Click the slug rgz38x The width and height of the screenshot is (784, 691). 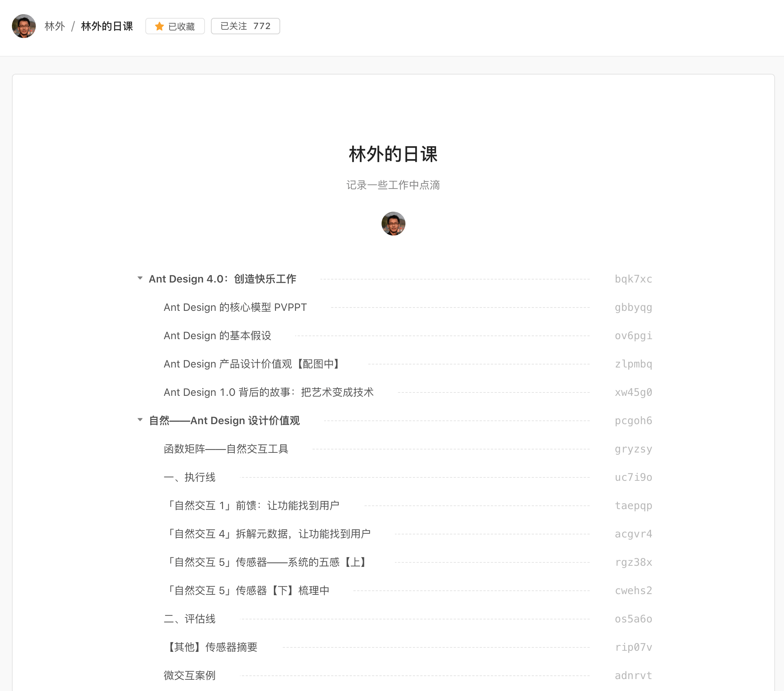[x=633, y=562]
